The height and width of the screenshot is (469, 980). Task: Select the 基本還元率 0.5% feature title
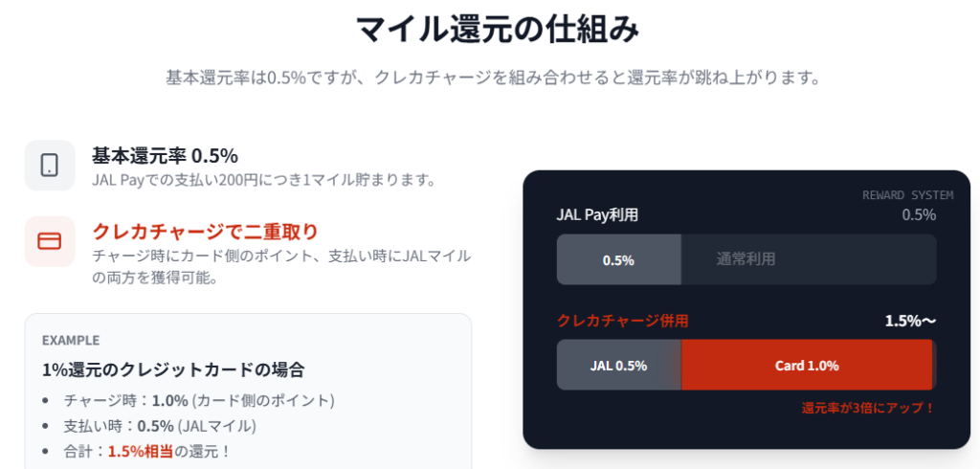pyautogui.click(x=165, y=155)
